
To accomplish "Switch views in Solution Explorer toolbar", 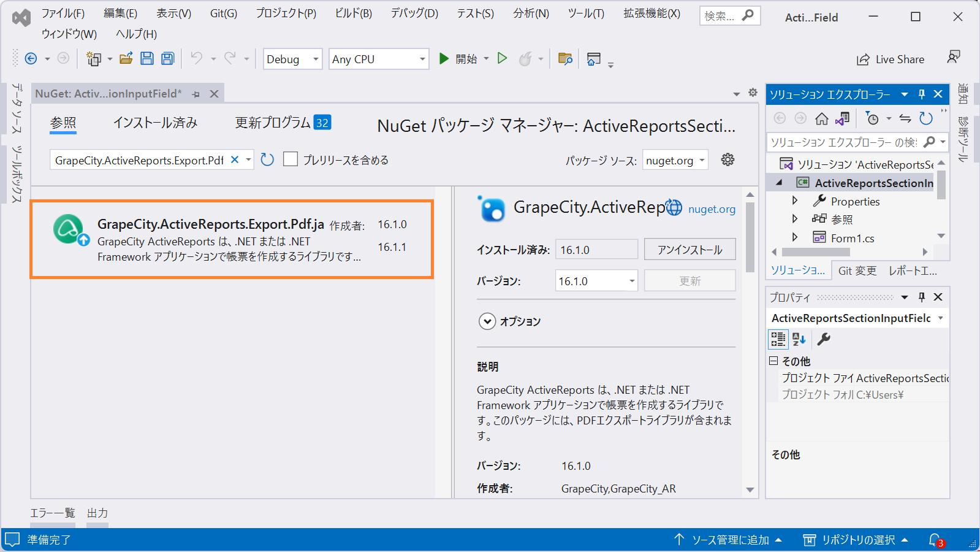I will point(843,118).
